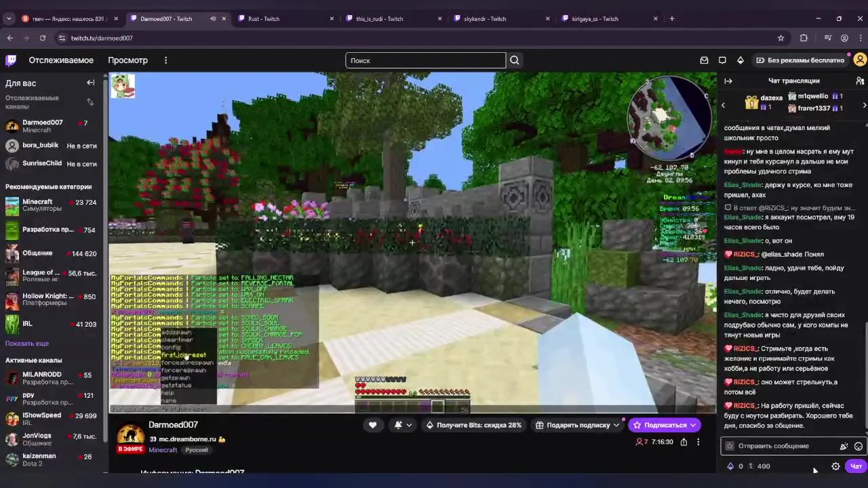868x488 pixels.
Task: Open the Minecraft category link under stream
Action: tap(163, 450)
